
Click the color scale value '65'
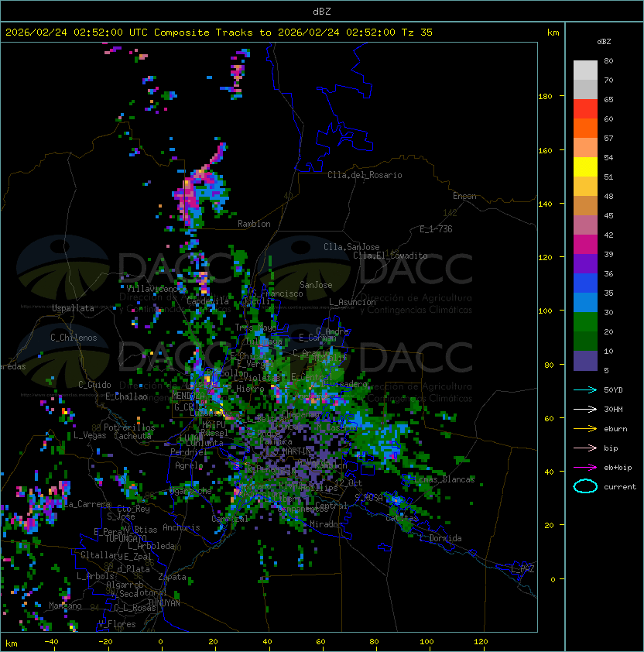pos(608,99)
